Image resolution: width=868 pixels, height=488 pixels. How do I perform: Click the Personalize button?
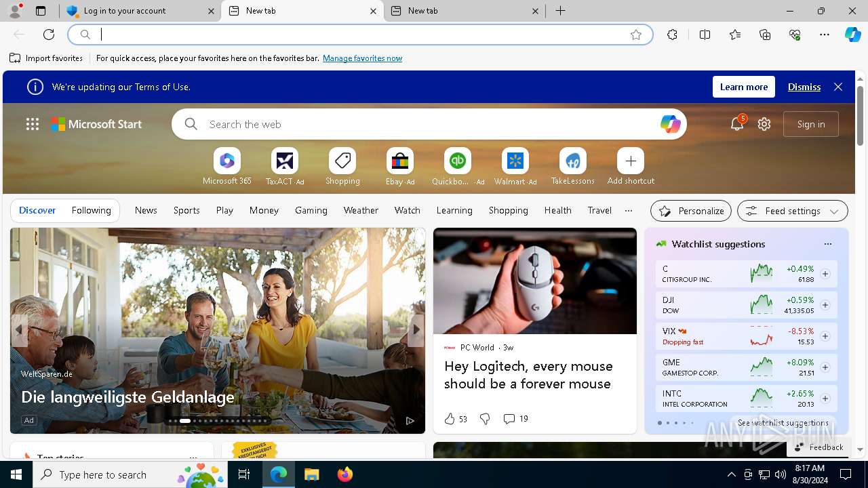click(691, 211)
